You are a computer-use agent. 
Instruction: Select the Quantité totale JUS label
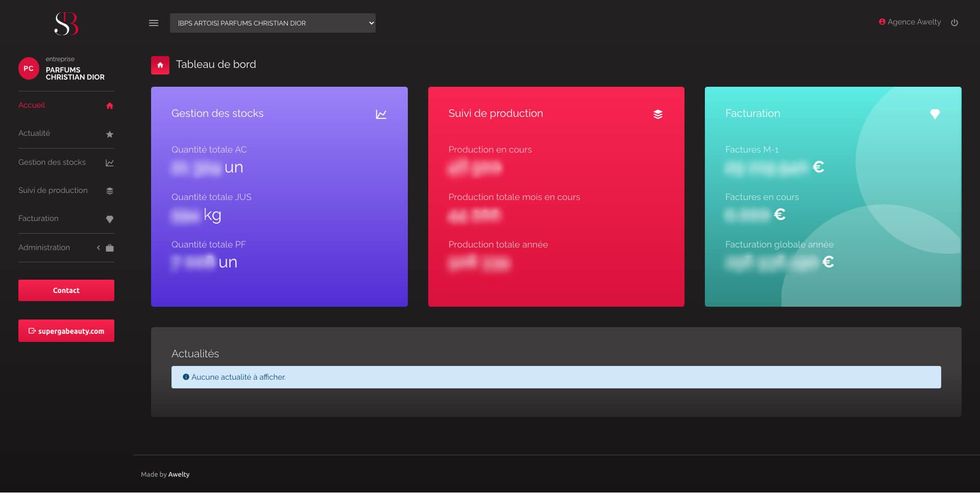211,197
